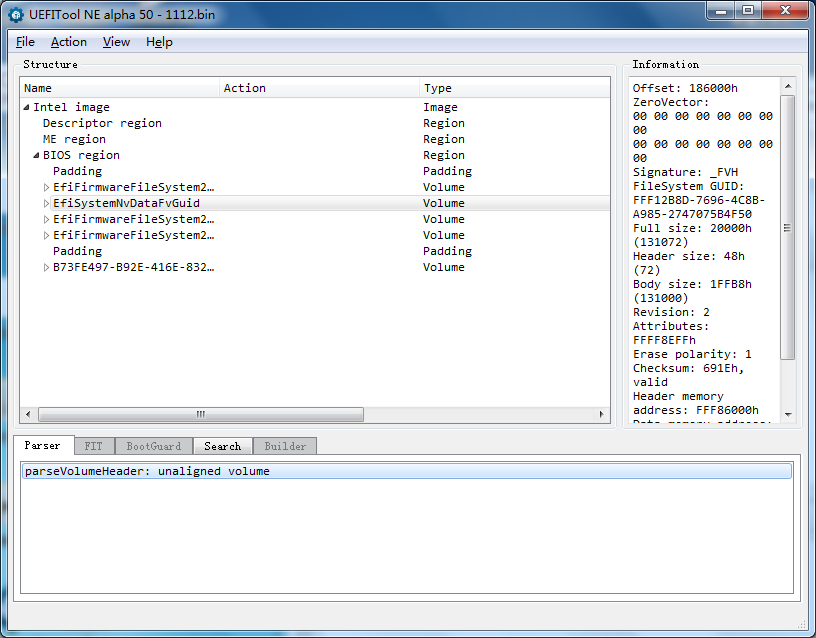Select the Intel image root row
Screen dimensions: 816x638
[315, 107]
